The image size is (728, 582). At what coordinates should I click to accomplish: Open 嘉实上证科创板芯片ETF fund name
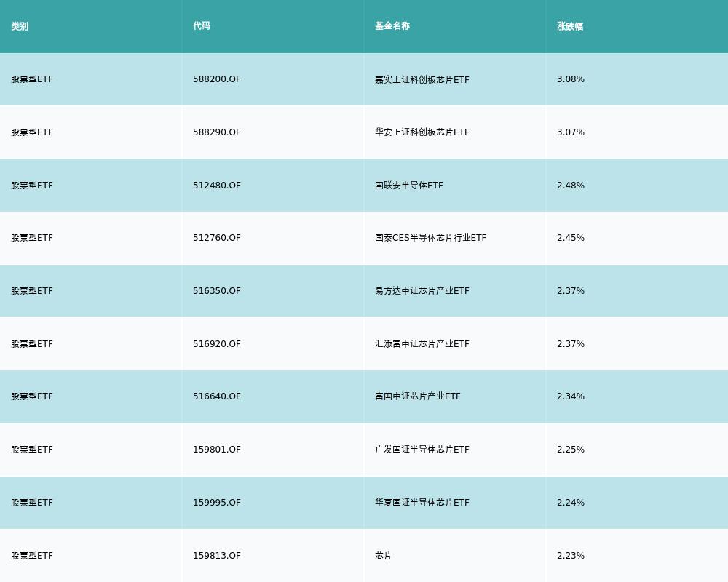422,79
